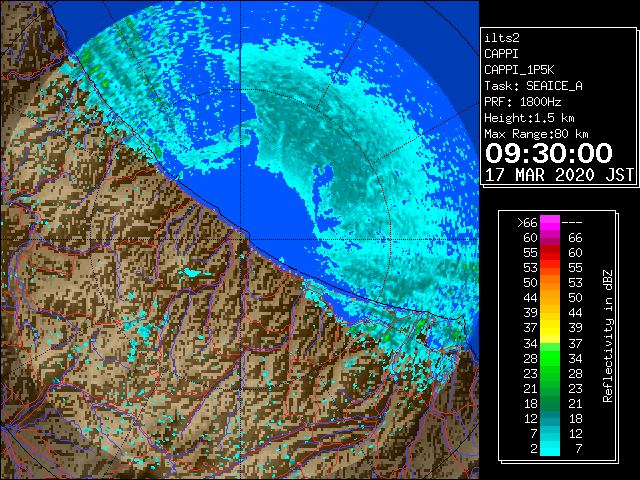Pick the orange swatch beside left '50'
640x480 pixels.
point(550,283)
